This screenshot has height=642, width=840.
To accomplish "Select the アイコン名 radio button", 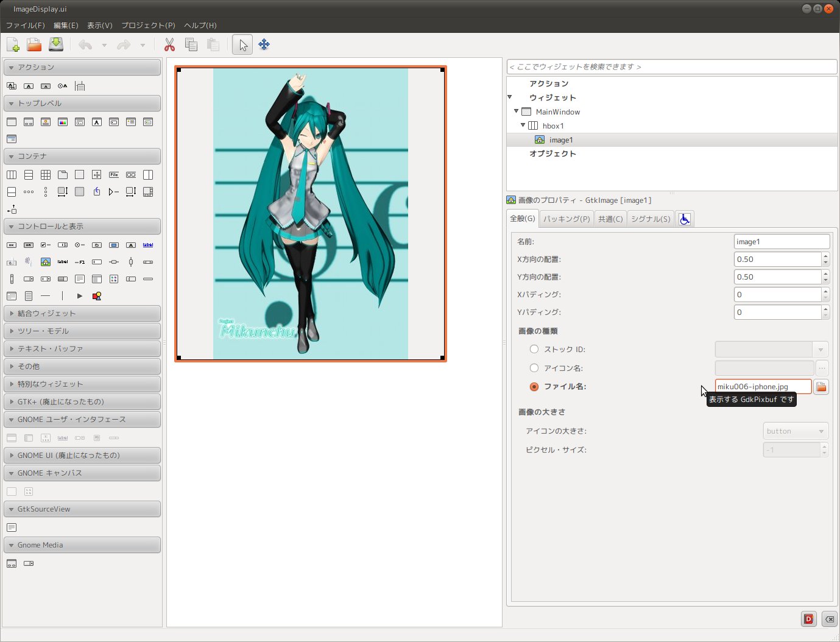I will pyautogui.click(x=534, y=368).
